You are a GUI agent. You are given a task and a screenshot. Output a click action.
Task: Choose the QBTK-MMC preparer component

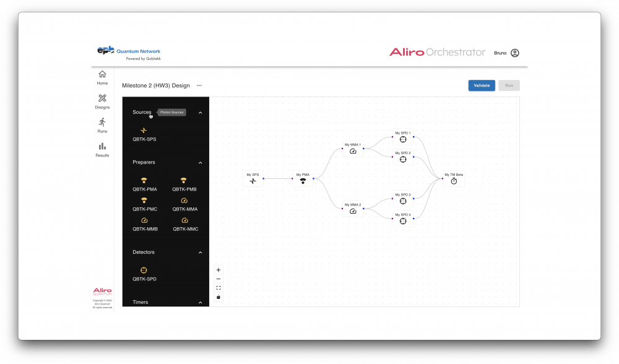tap(184, 220)
